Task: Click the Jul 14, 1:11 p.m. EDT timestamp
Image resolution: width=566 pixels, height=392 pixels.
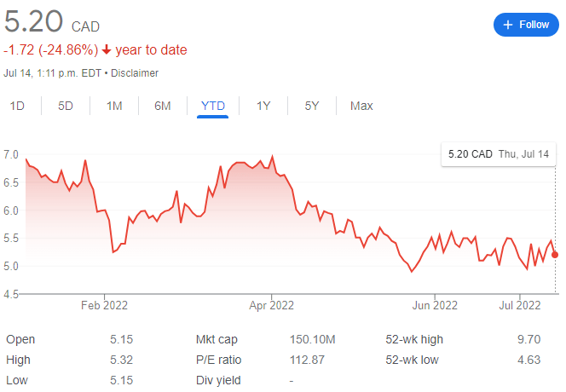Action: point(52,73)
